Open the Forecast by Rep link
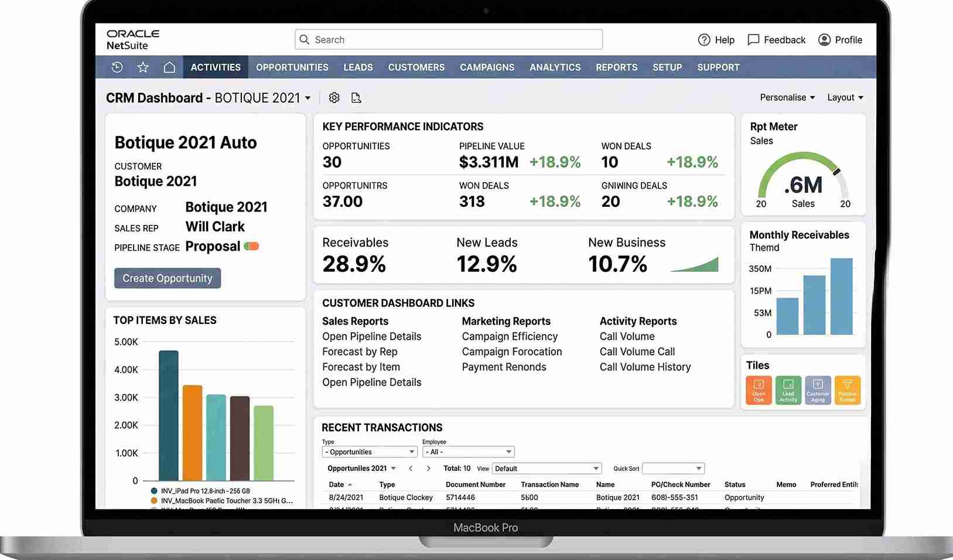Viewport: 953px width, 560px height. click(x=360, y=352)
